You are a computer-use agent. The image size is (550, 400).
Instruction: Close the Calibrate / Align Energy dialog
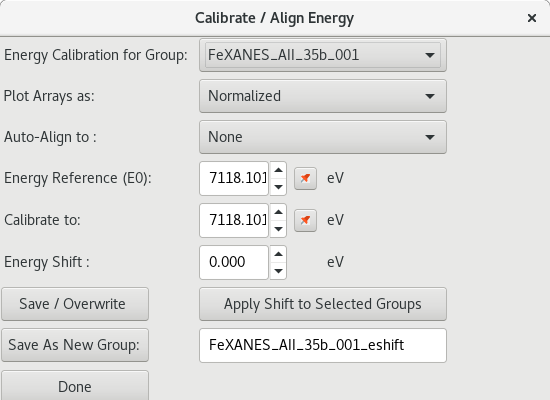pos(532,18)
